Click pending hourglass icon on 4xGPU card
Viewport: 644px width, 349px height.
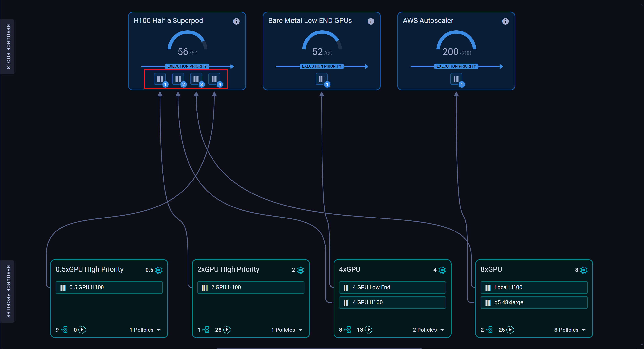(x=348, y=330)
